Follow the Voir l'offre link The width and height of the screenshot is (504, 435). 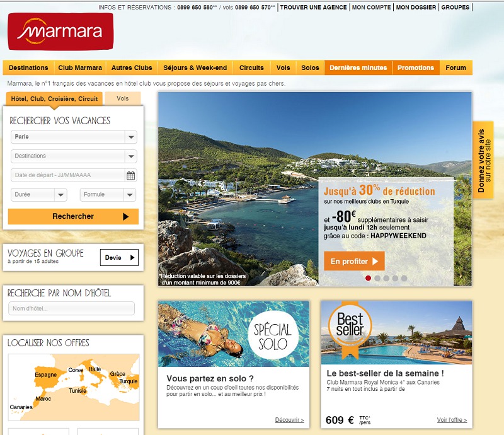[452, 420]
